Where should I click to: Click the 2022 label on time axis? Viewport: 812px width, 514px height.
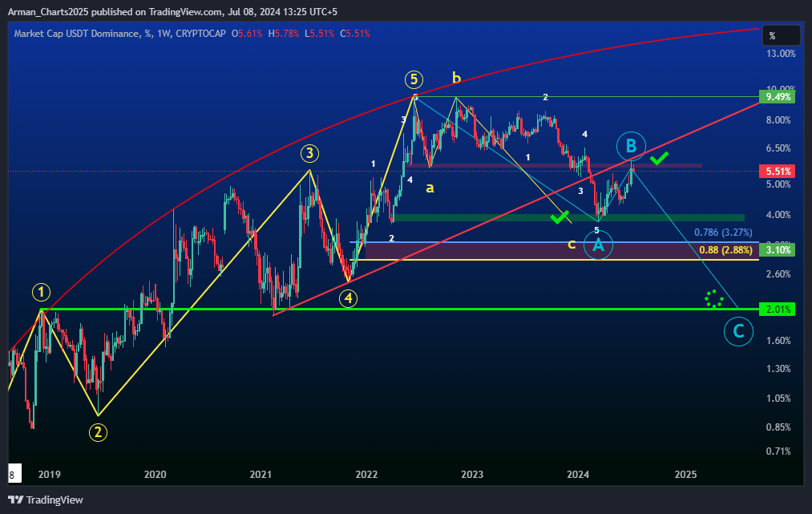pos(366,474)
